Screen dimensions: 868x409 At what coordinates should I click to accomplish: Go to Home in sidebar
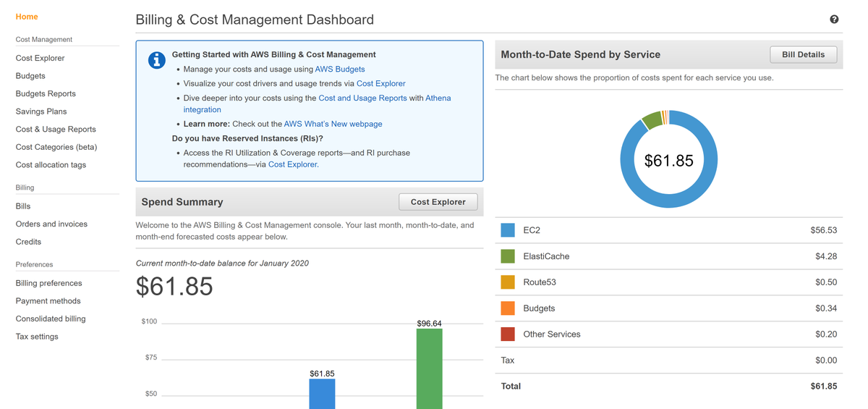(x=27, y=17)
